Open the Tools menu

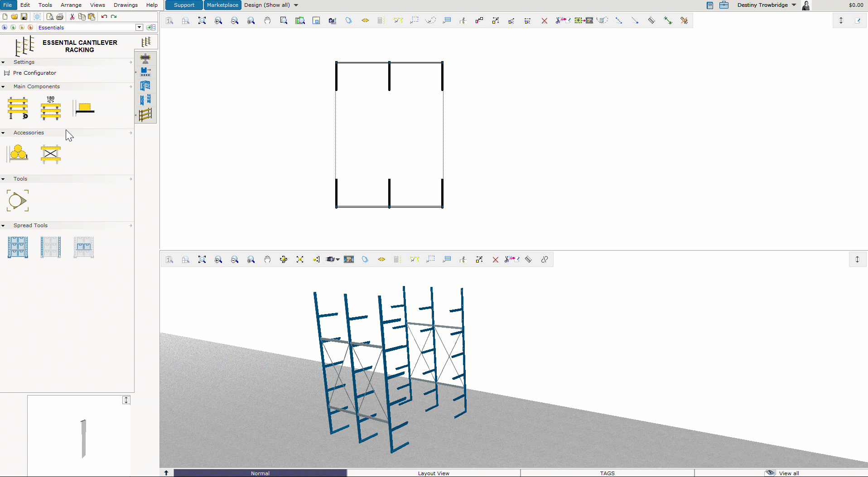pyautogui.click(x=45, y=5)
